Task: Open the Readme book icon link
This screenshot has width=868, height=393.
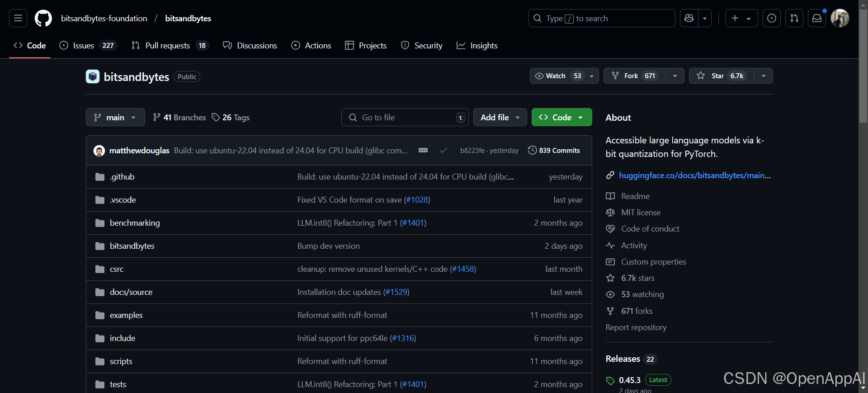Action: [x=610, y=196]
